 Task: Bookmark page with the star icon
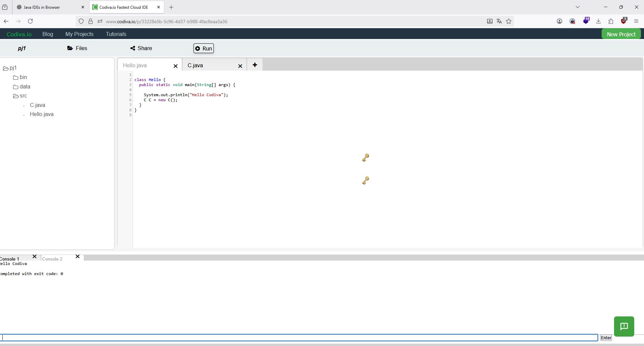pyautogui.click(x=509, y=21)
